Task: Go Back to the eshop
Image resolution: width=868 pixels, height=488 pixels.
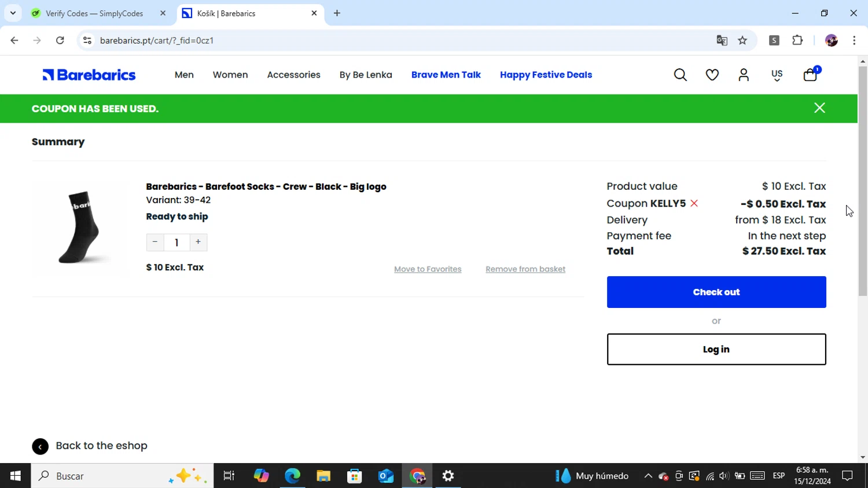Action: pyautogui.click(x=90, y=446)
